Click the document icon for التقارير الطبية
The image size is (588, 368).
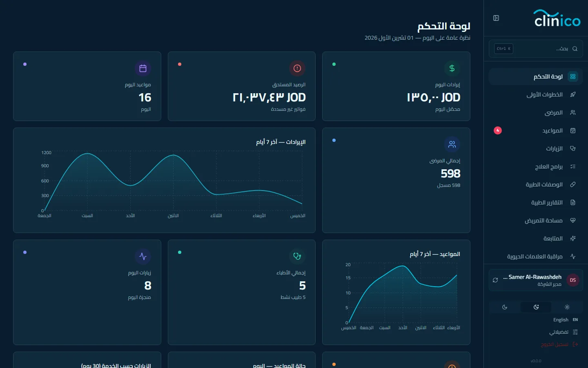[573, 202]
